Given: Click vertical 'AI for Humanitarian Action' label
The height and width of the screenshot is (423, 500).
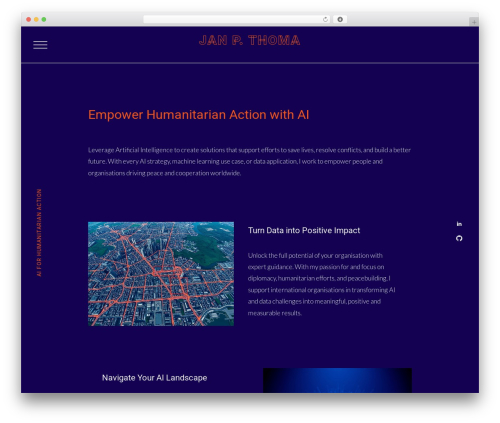Looking at the screenshot, I should [x=39, y=232].
